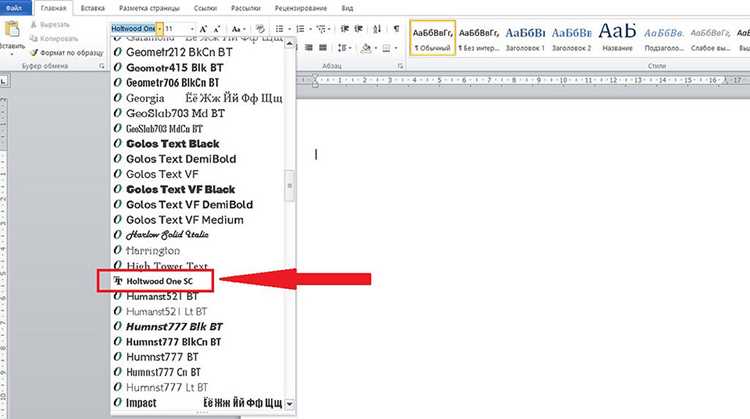Select the Geometr415 Blk BT font
Screen dimensions: 750x419
click(198, 67)
